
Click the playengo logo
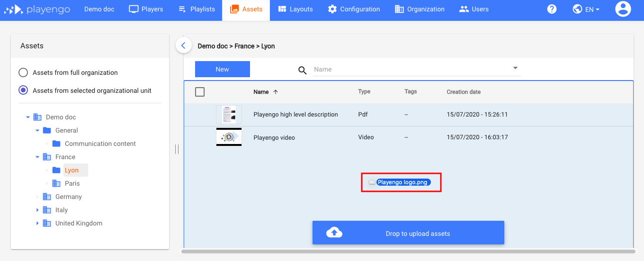[37, 9]
